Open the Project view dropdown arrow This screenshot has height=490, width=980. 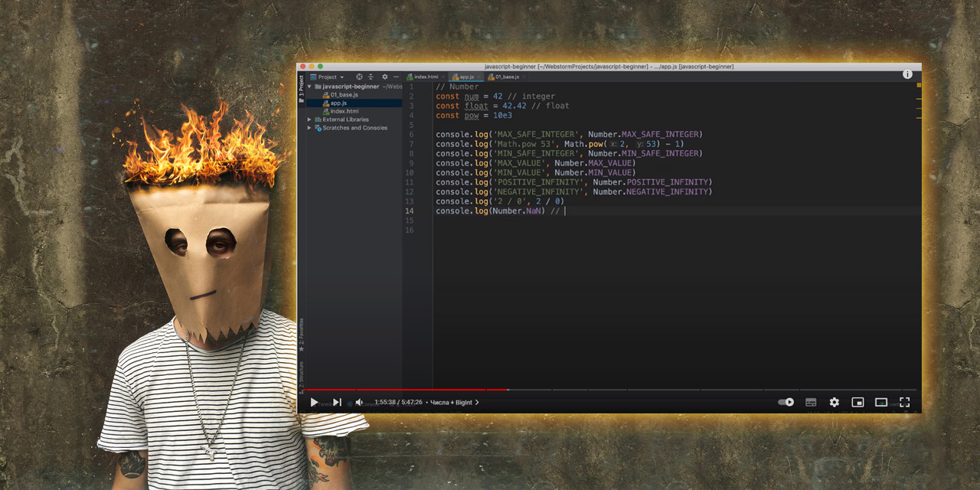pyautogui.click(x=342, y=77)
